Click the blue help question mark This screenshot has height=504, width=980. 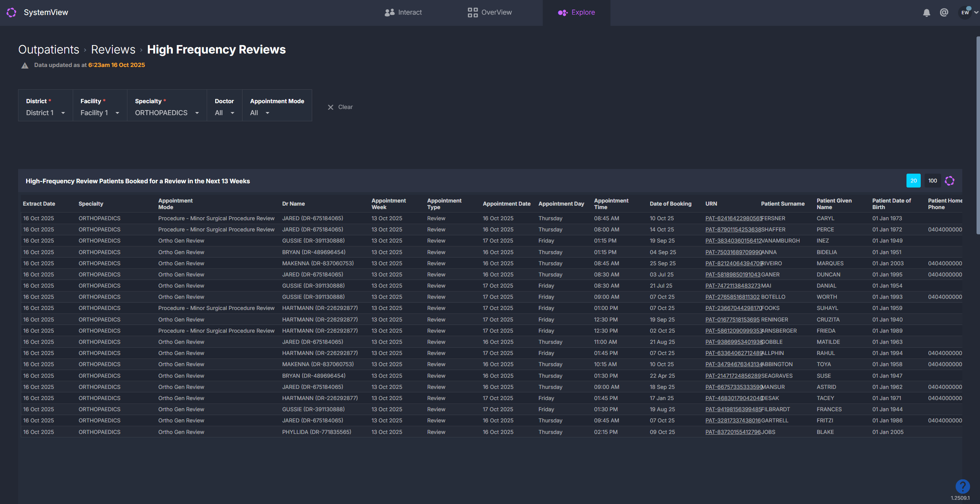pos(962,486)
